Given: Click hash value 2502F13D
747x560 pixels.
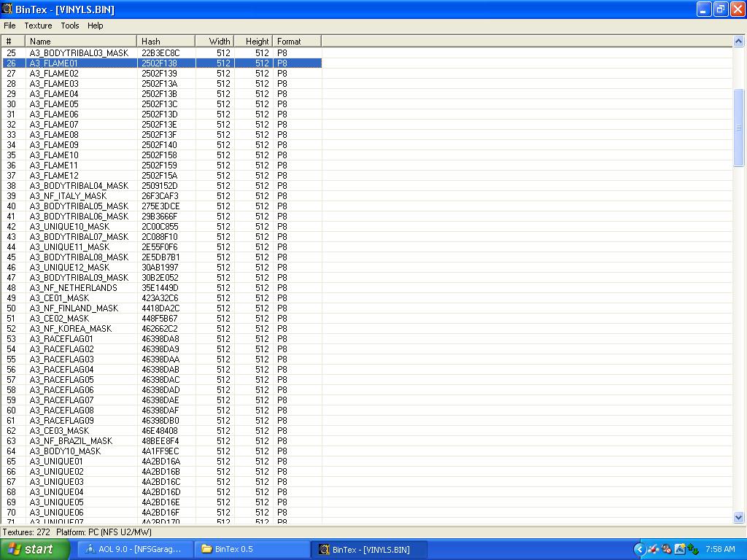Looking at the screenshot, I should [x=160, y=114].
